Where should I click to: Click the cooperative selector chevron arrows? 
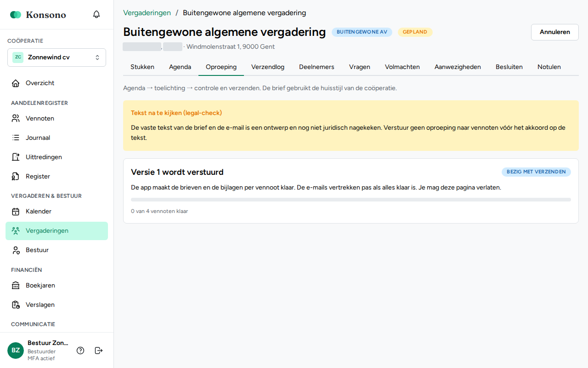tap(97, 57)
